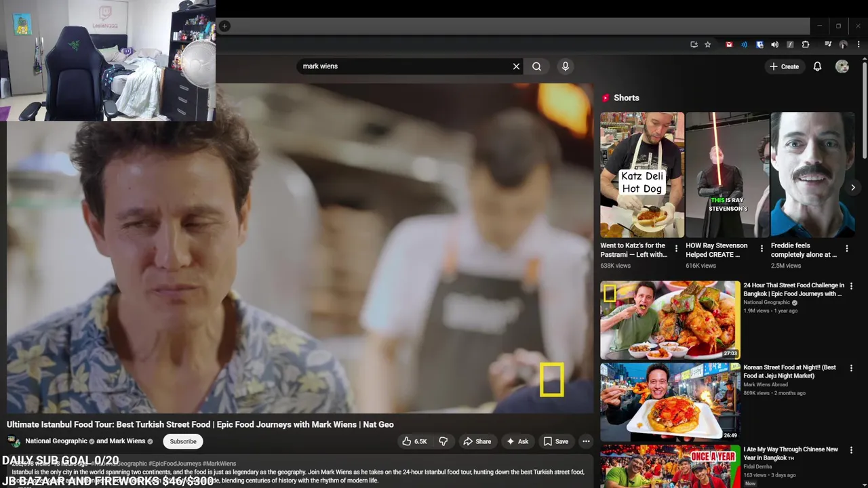The height and width of the screenshot is (488, 868).
Task: Open 'Freddie feels completely alone' title
Action: coord(804,250)
